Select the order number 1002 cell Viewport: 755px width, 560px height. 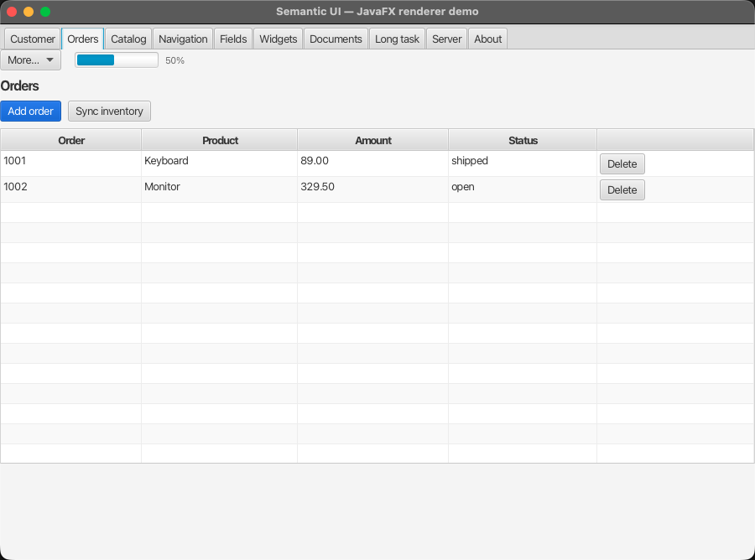pos(71,189)
